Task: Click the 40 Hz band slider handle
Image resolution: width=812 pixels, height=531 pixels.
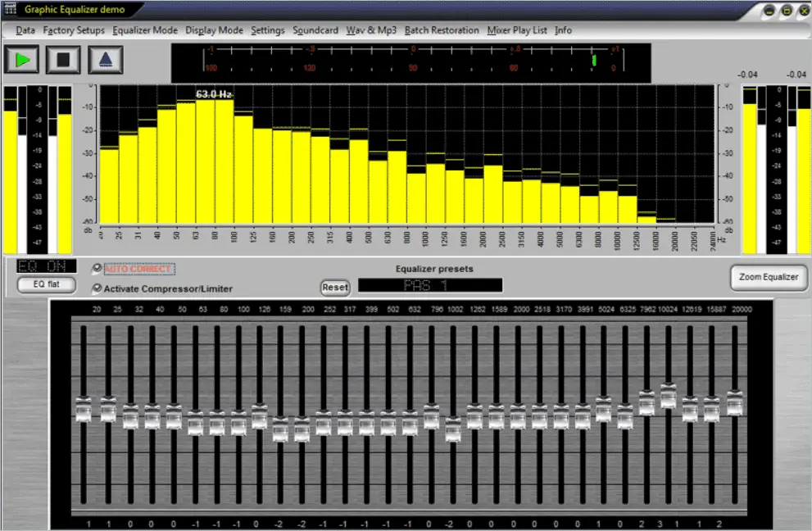Action: [x=152, y=417]
